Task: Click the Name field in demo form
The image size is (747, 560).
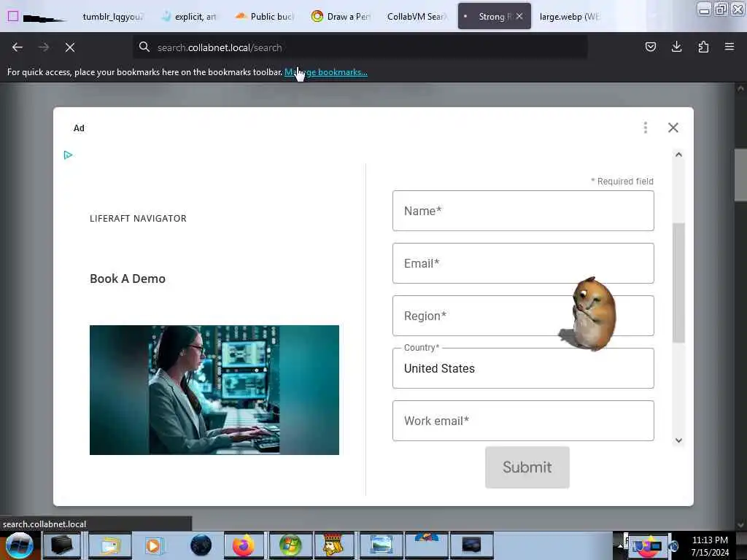Action: click(523, 211)
